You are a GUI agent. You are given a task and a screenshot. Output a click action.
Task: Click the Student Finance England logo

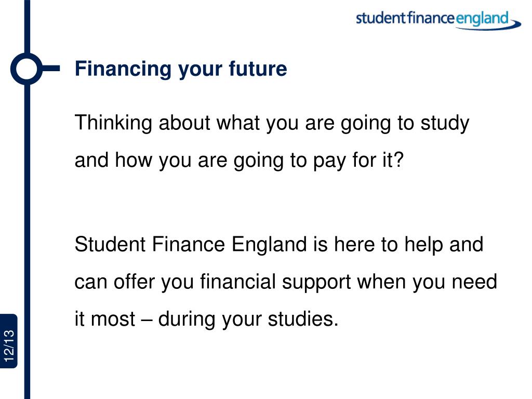pyautogui.click(x=438, y=20)
